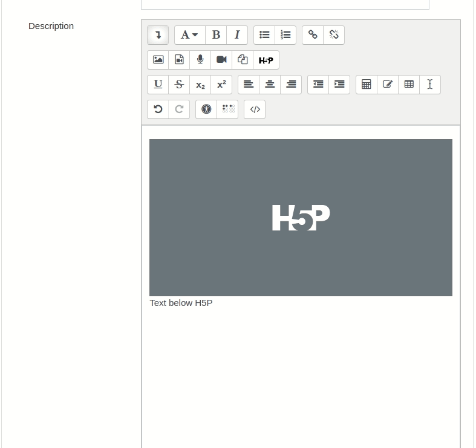This screenshot has width=476, height=448.
Task: Align text to the right
Action: 291,85
